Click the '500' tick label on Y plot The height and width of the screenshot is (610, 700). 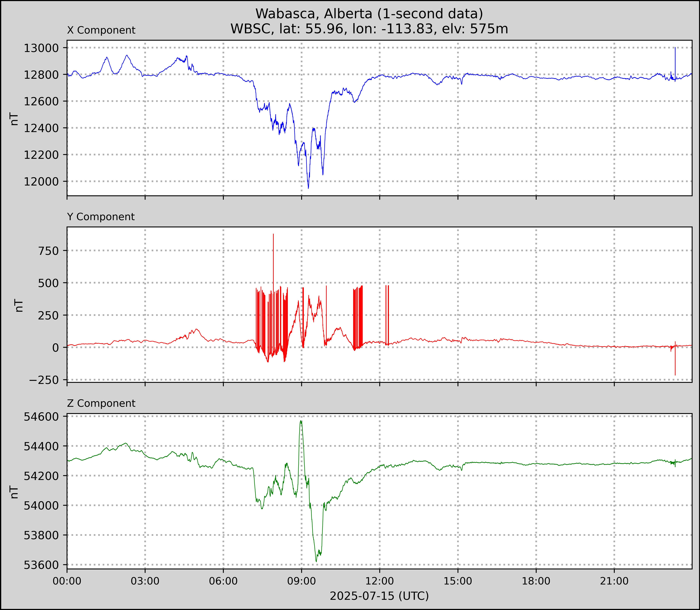(x=48, y=283)
